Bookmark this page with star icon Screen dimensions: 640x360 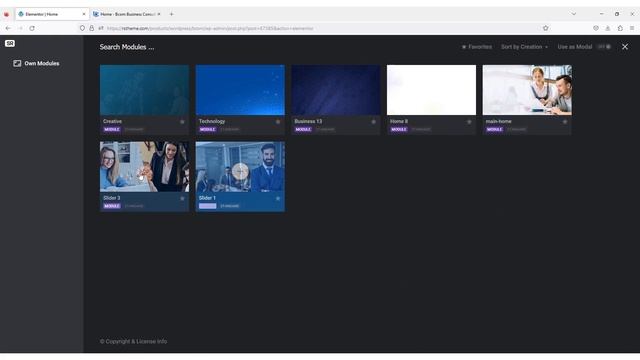tap(546, 28)
